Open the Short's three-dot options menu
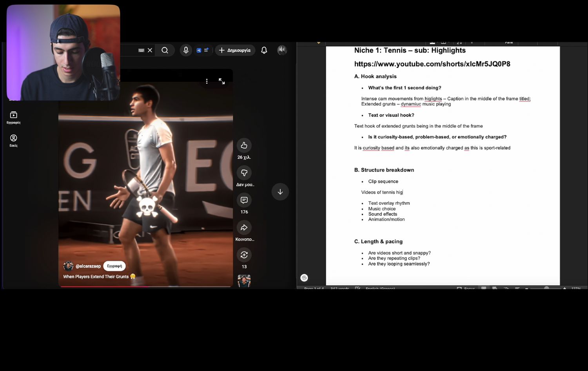Screen dimensions: 588x371 [x=207, y=81]
